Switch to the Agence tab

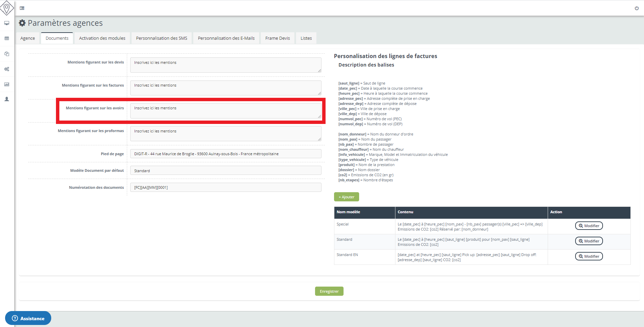27,38
